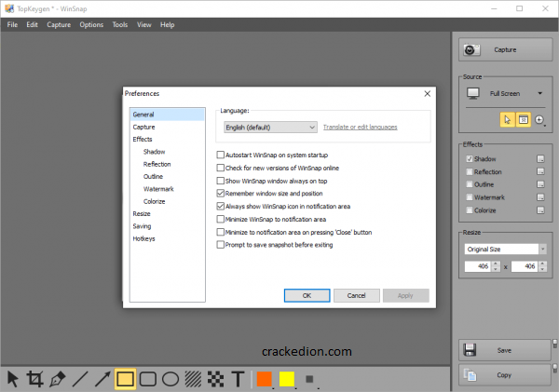Enable Autostart WinSnap on system startup
Image resolution: width=559 pixels, height=392 pixels.
pyautogui.click(x=220, y=155)
